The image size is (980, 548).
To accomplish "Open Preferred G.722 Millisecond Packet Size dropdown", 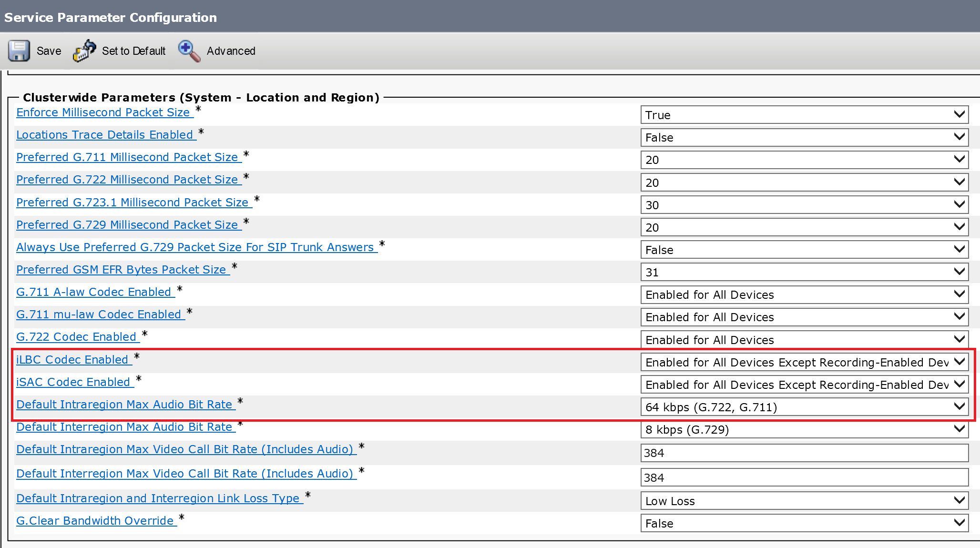I will coord(804,183).
